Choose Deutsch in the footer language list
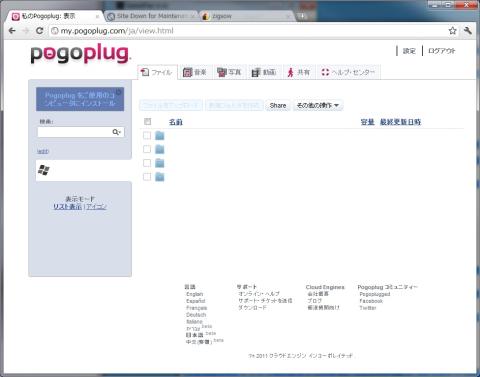 point(196,315)
